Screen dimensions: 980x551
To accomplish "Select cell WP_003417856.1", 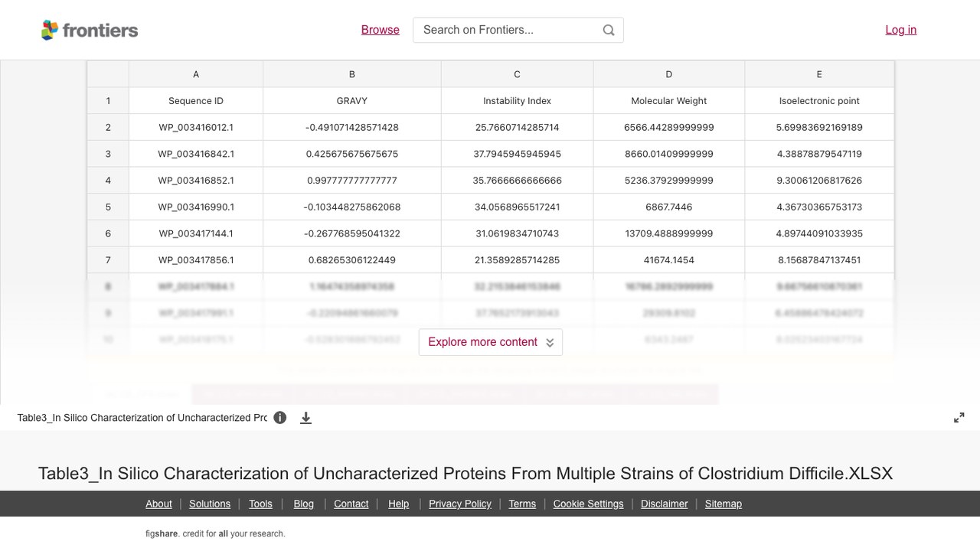I will [x=196, y=260].
